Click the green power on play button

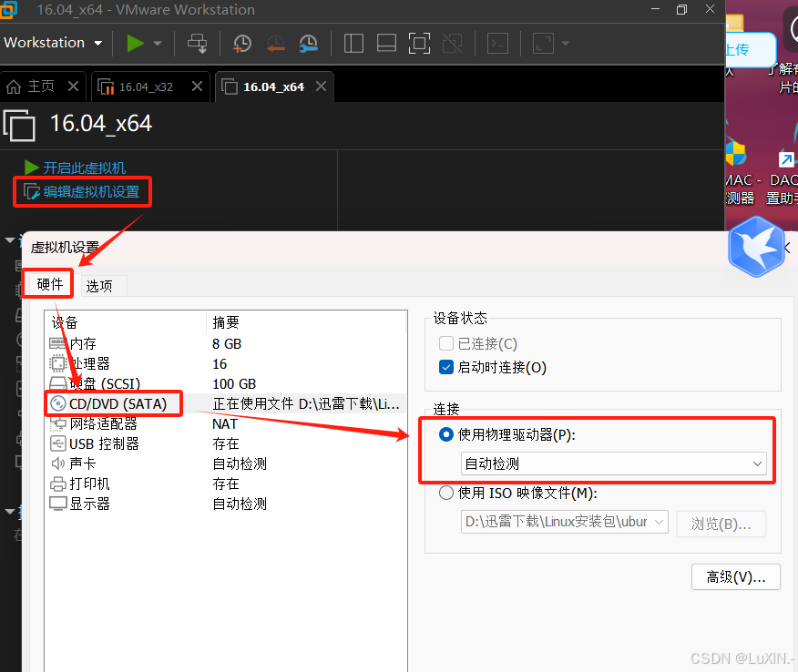coord(135,43)
